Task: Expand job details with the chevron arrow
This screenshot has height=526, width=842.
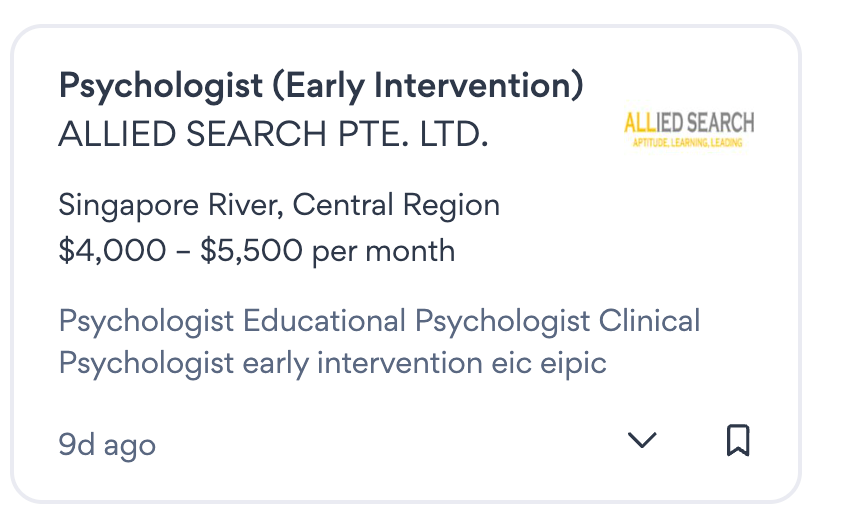Action: click(641, 441)
